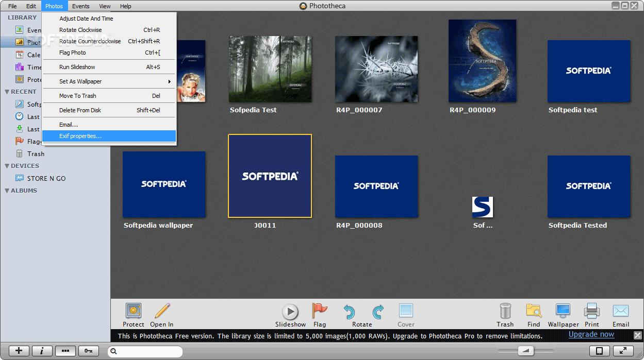Select the Sofpedia Test forest thumbnail

click(x=270, y=69)
